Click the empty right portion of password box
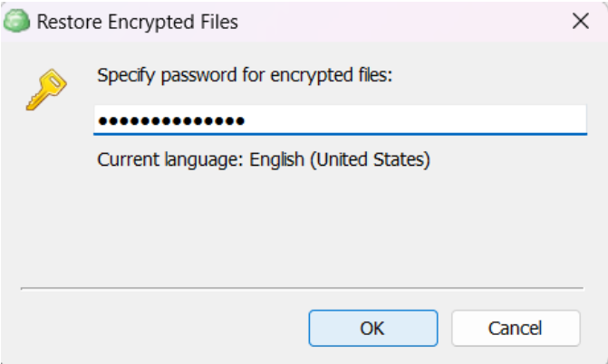The image size is (608, 364). [x=471, y=120]
